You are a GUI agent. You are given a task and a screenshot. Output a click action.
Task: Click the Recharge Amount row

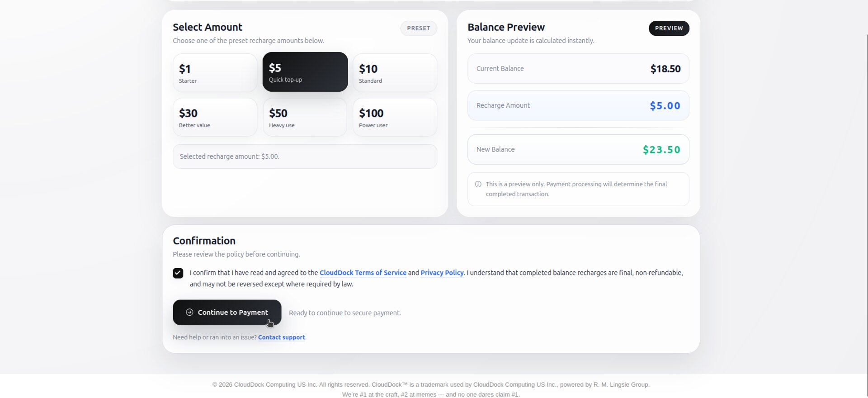pyautogui.click(x=578, y=105)
